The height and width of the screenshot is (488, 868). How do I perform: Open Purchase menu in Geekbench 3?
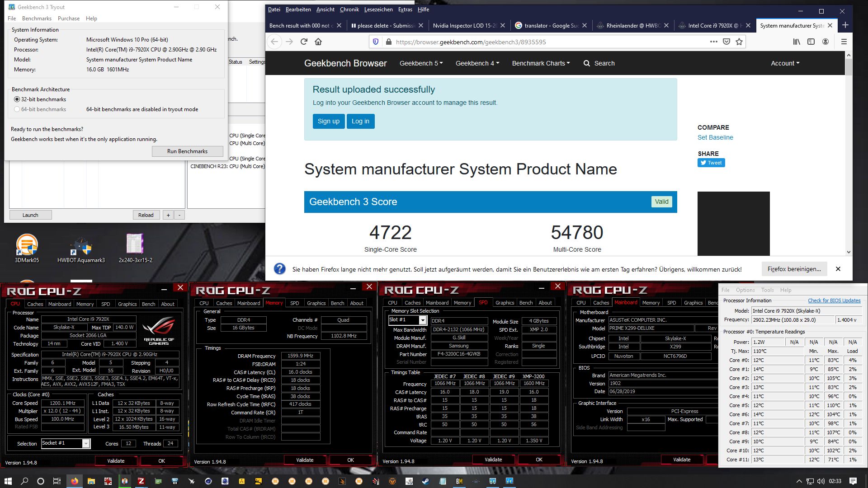(x=69, y=19)
